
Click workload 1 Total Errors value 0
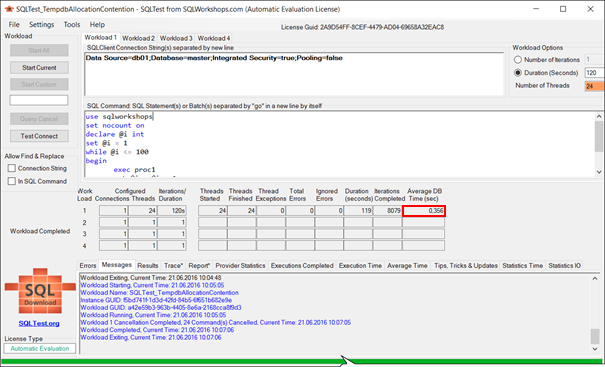click(x=300, y=211)
